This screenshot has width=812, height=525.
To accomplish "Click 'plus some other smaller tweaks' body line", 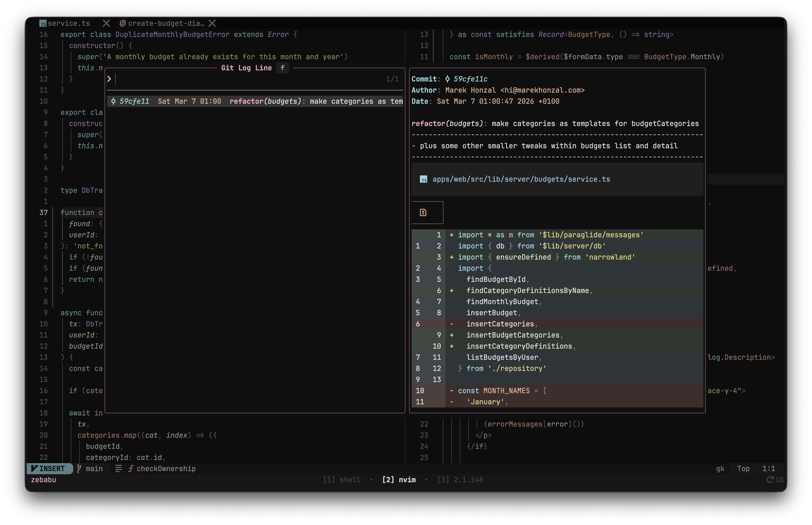I will click(544, 146).
